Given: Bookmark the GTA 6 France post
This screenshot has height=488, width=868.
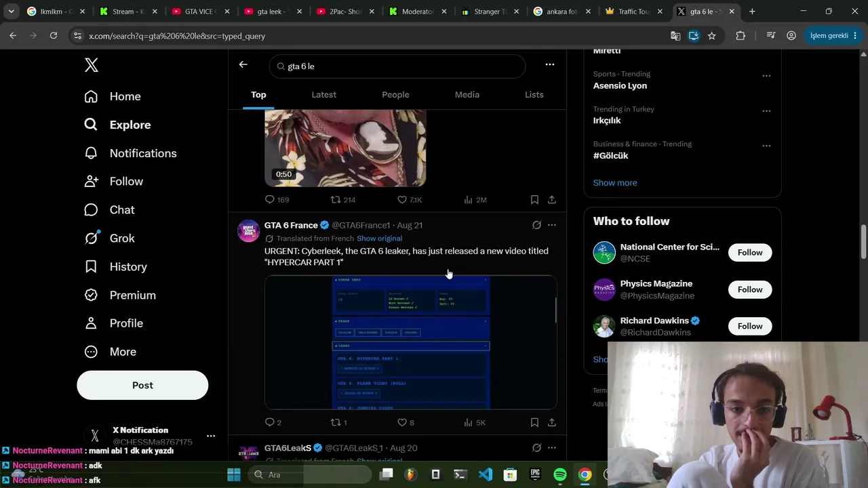Looking at the screenshot, I should [x=534, y=422].
